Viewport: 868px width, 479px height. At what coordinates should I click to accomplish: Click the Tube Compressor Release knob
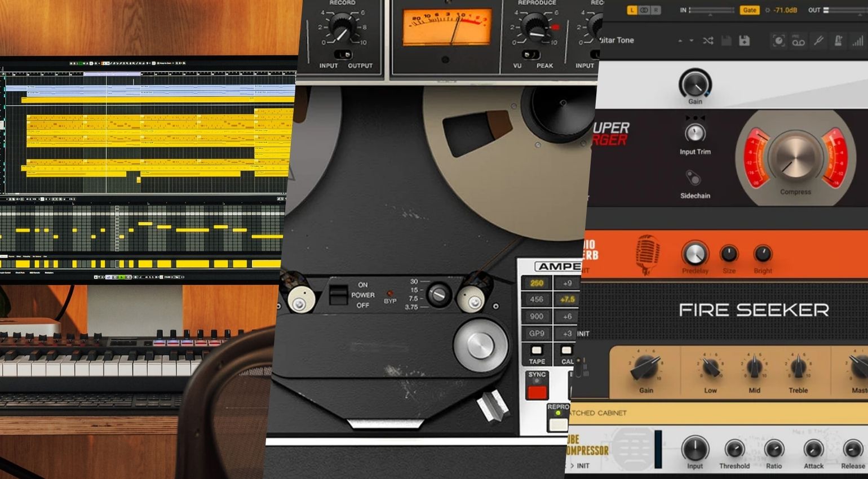[x=853, y=449]
